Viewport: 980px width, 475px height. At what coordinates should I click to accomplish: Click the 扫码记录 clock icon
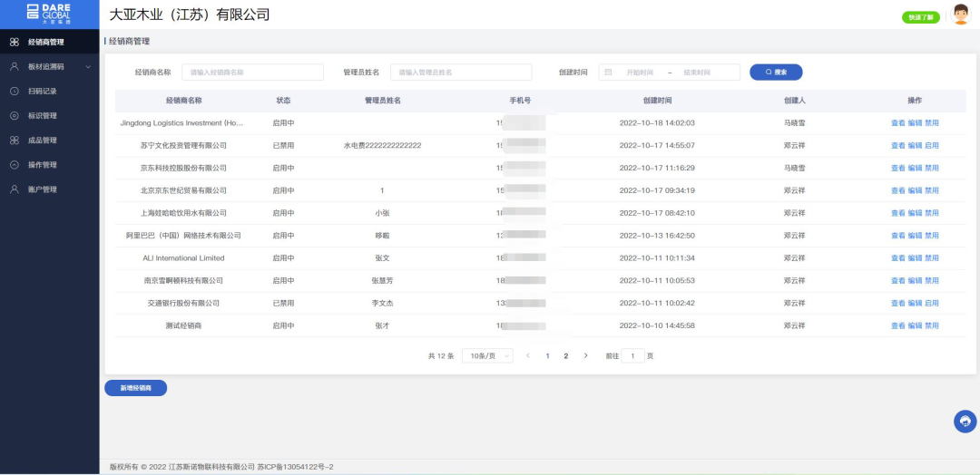15,92
